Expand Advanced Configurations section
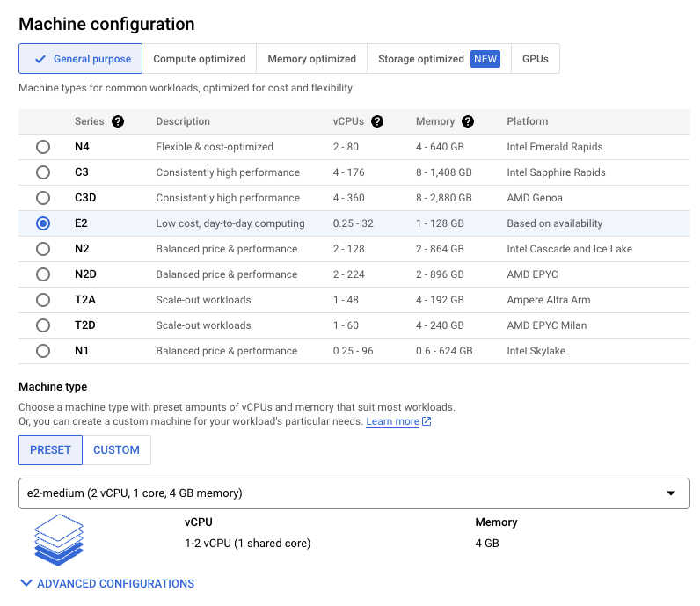 pos(106,583)
